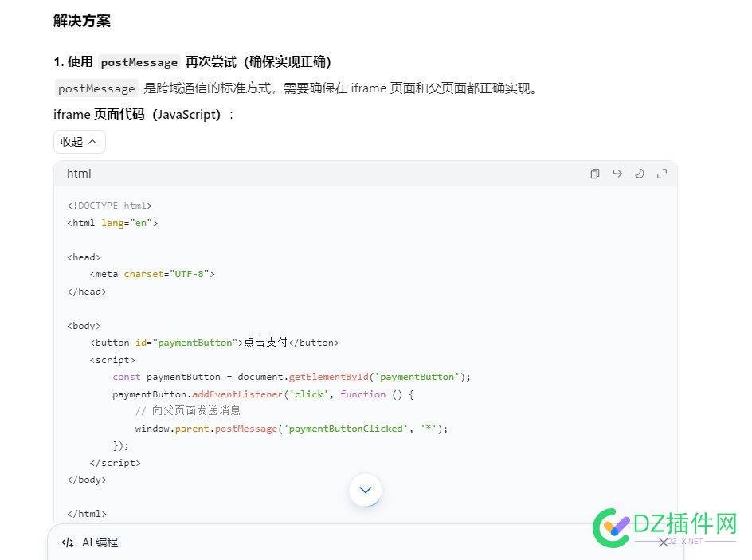The width and height of the screenshot is (752, 560).
Task: Click the closing </head> tag line
Action: point(87,292)
